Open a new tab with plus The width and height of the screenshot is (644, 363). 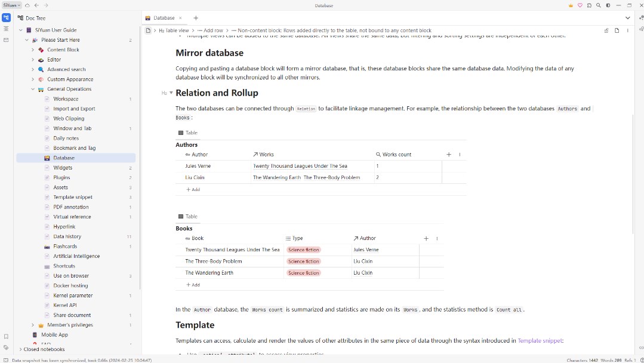[196, 18]
